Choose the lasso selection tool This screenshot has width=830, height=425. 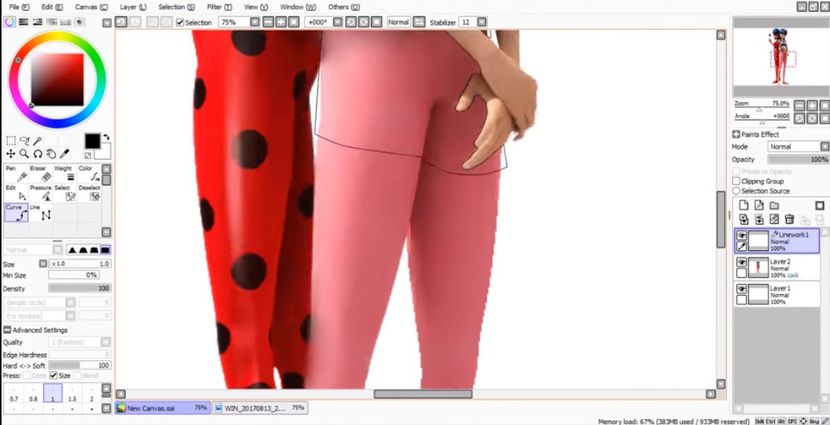[24, 141]
